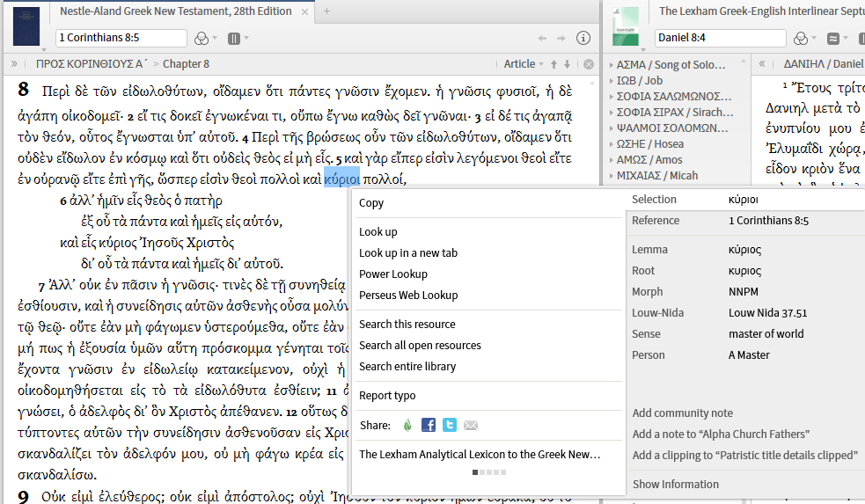Click the 1 Corinthians 8:5 reference box
Viewport: 865px width, 504px height.
[x=121, y=38]
